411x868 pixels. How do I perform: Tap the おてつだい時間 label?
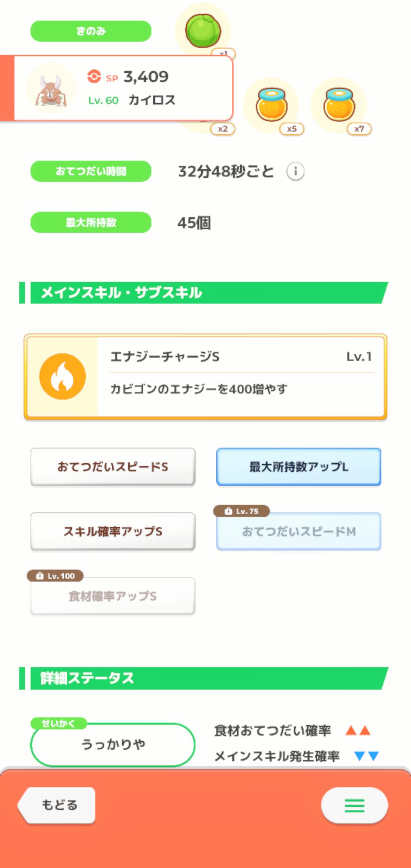tap(91, 171)
